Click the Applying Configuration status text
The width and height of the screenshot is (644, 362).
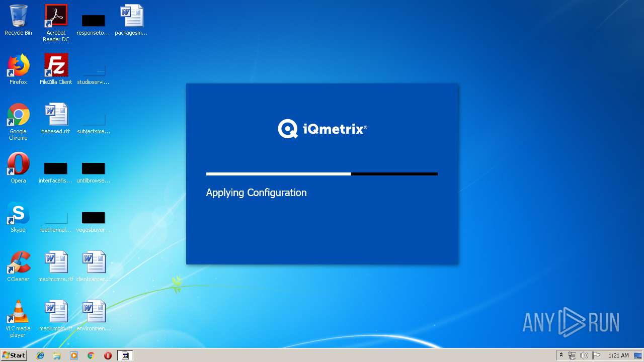[256, 193]
